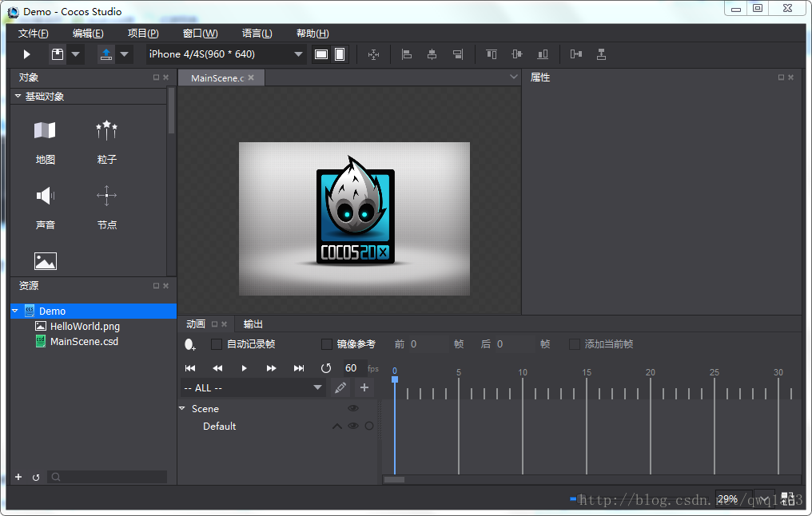Select MainScene.csd in resources

(x=84, y=342)
